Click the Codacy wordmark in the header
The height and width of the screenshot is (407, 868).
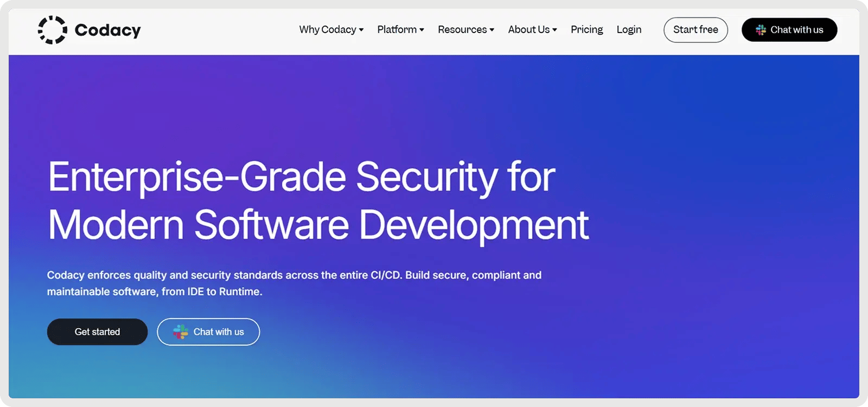pos(107,30)
